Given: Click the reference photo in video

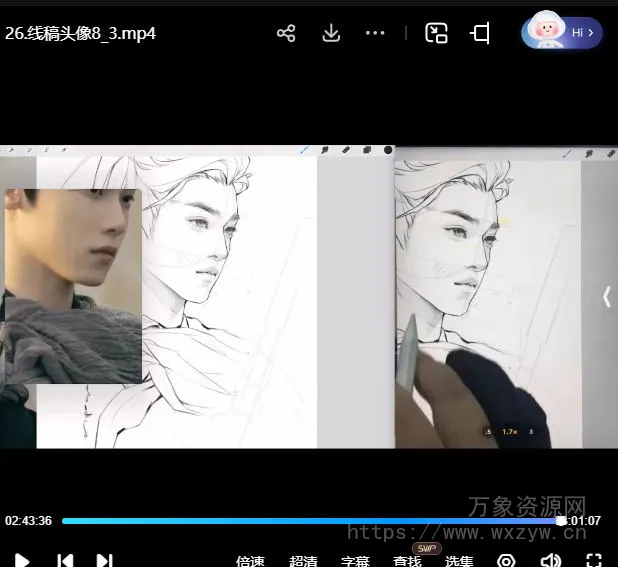Looking at the screenshot, I should point(72,286).
